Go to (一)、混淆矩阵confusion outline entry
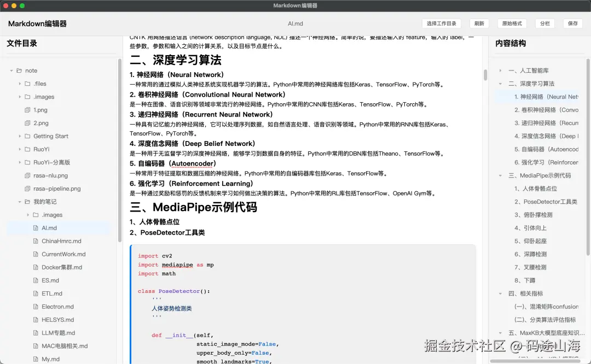Image resolution: width=591 pixels, height=364 pixels. click(546, 307)
